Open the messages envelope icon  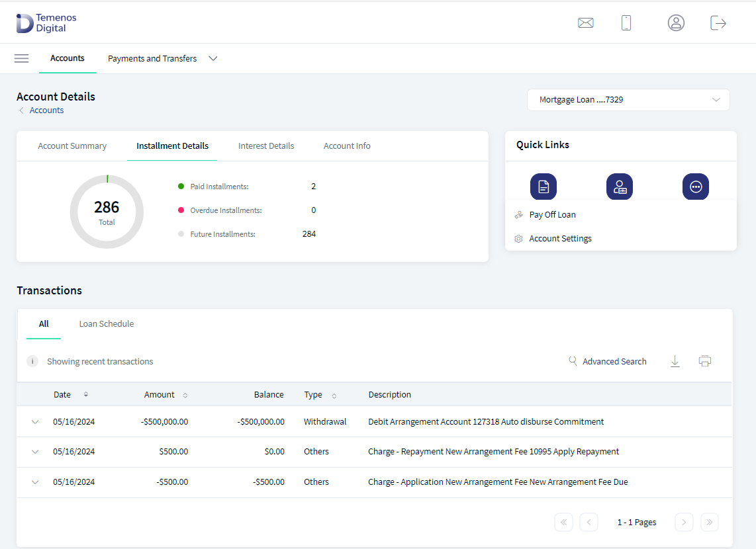(585, 22)
